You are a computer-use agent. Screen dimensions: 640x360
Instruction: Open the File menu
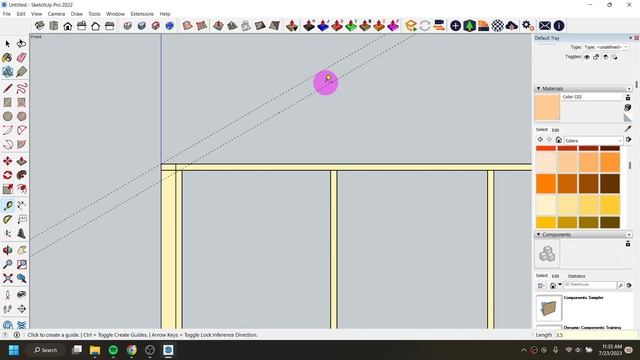coord(7,14)
